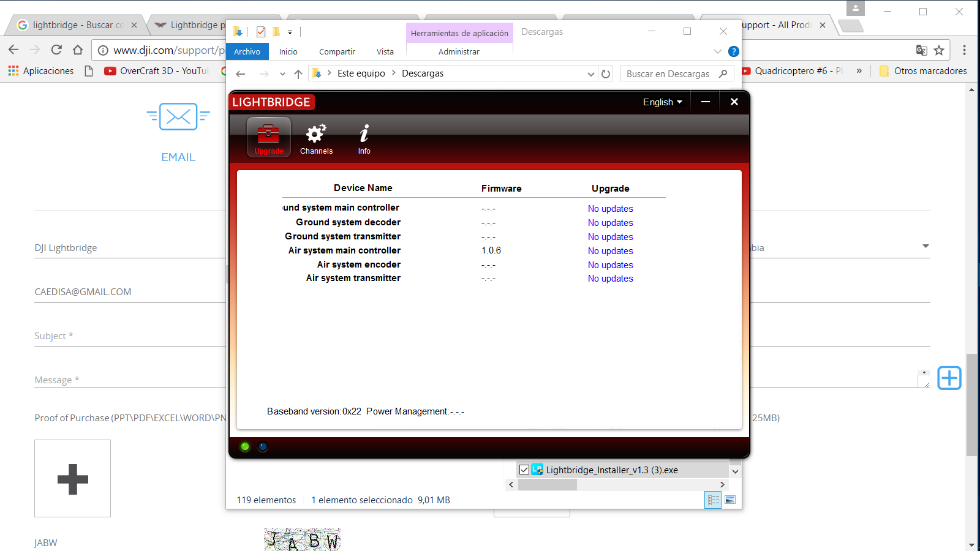The height and width of the screenshot is (551, 980).
Task: Click No updates for ground main controller
Action: (x=610, y=209)
